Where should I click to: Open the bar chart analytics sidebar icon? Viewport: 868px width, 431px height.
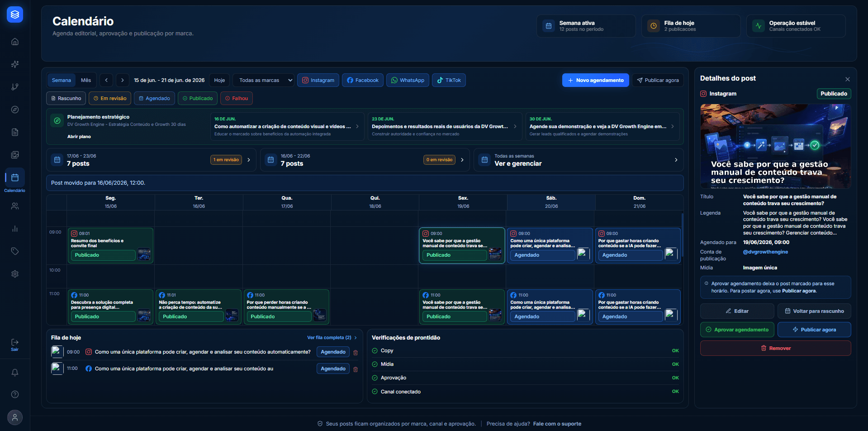pos(15,229)
